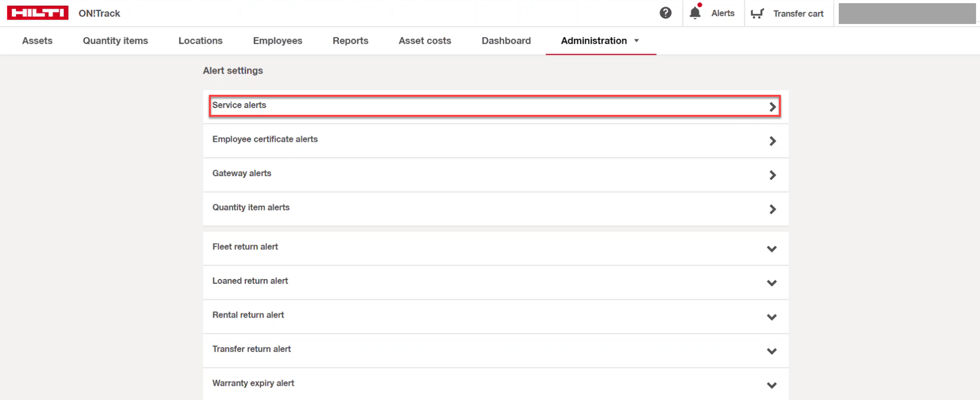Click the Service alerts arrow icon
Image resolution: width=980 pixels, height=400 pixels.
772,107
